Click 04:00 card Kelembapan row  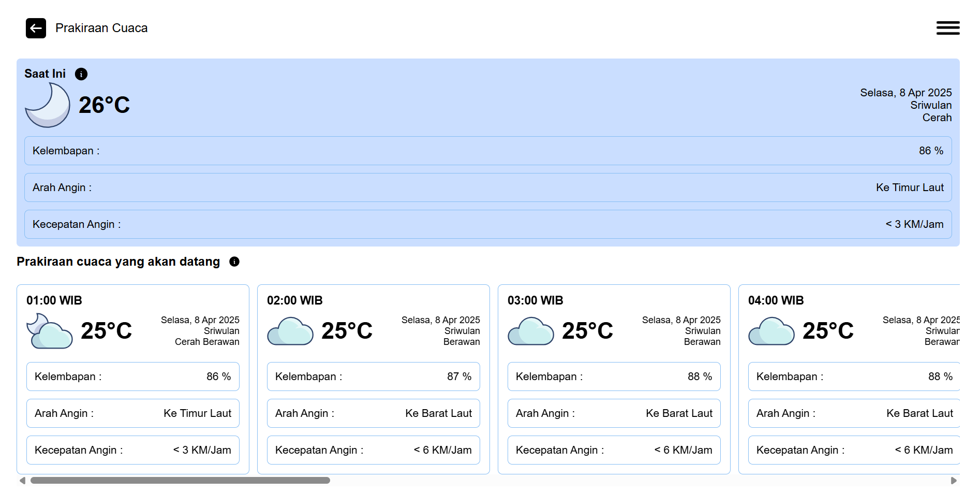854,377
